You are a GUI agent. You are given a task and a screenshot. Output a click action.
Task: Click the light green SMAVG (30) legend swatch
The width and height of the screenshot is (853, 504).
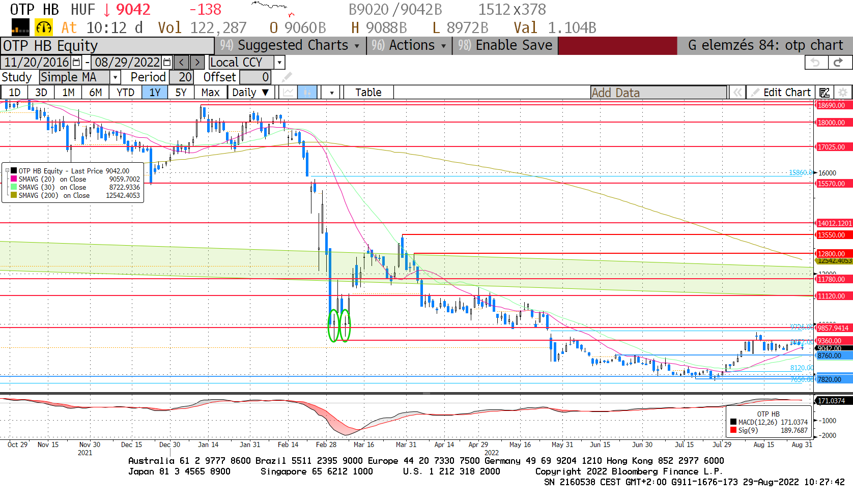[x=14, y=187]
